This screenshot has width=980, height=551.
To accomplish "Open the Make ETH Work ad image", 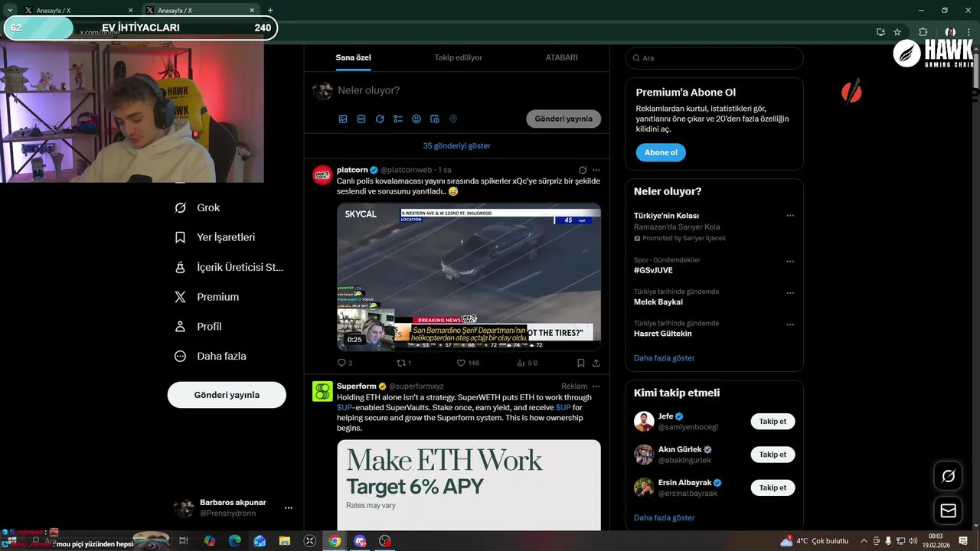I will pyautogui.click(x=469, y=484).
